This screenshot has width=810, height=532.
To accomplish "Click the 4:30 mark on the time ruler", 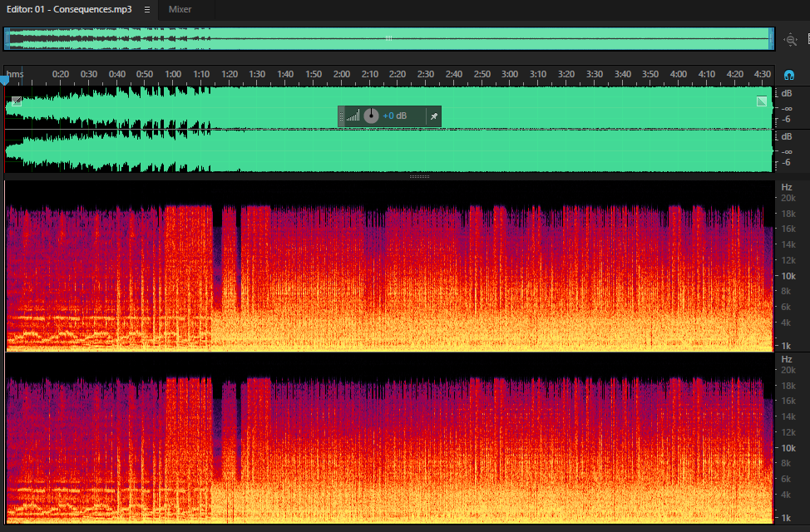I will tap(763, 74).
